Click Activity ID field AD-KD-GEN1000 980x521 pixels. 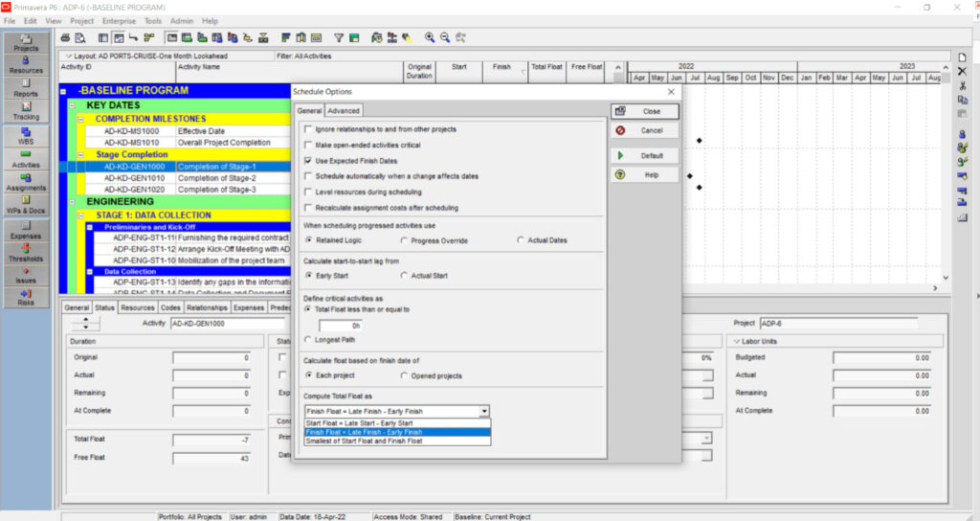pos(228,324)
